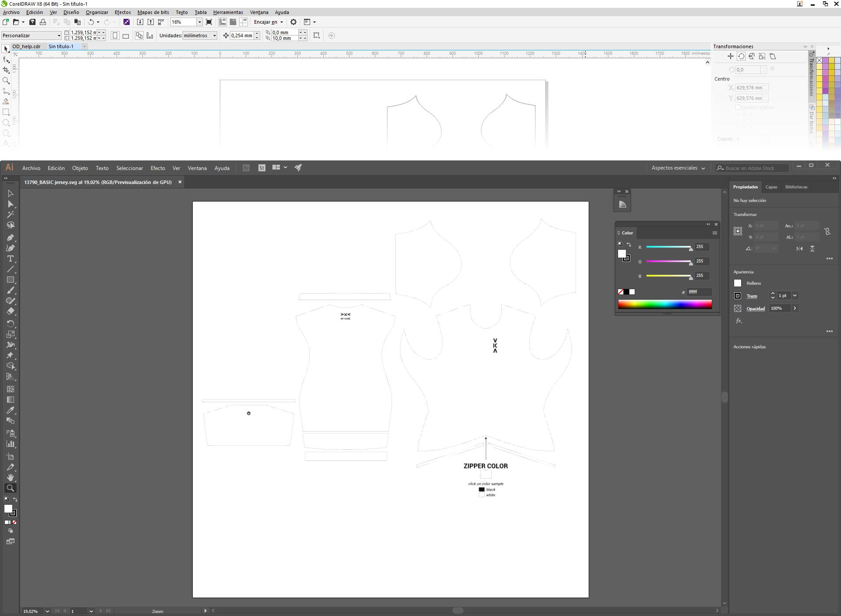The image size is (841, 616).
Task: Toggle constrain proportions link in Transformar
Action: pos(827,231)
